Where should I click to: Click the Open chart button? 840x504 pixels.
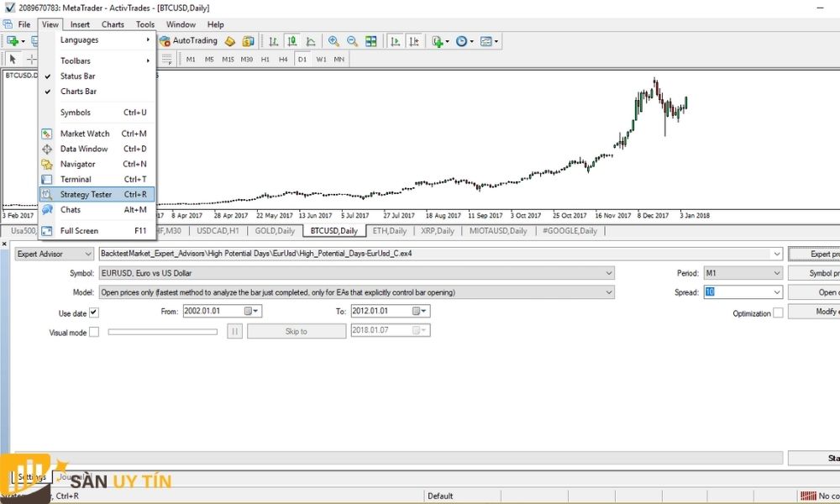coord(814,292)
